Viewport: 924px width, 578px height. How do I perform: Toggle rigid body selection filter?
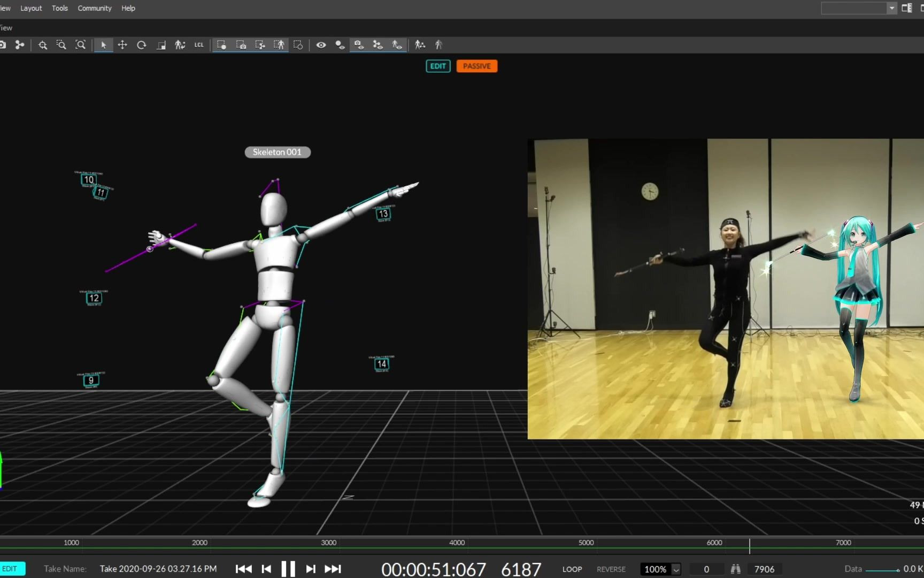pos(260,45)
